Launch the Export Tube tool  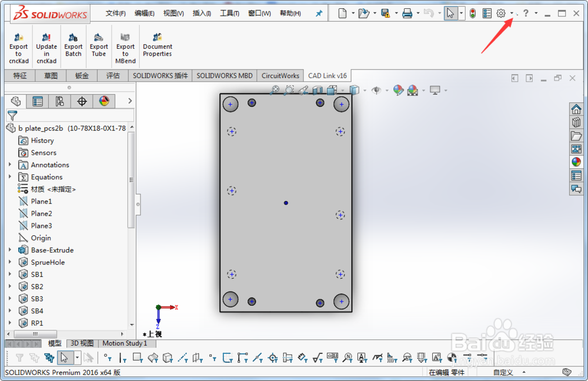[x=99, y=45]
